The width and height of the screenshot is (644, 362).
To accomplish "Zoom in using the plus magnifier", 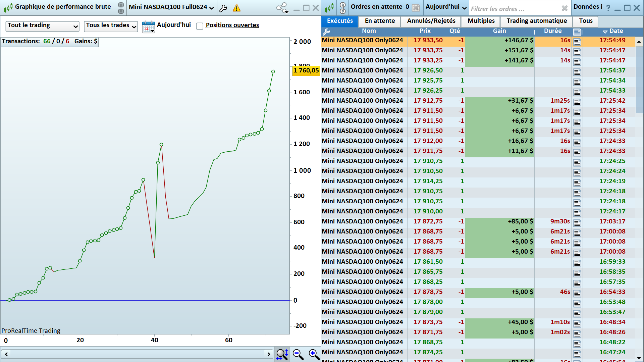I will (314, 354).
